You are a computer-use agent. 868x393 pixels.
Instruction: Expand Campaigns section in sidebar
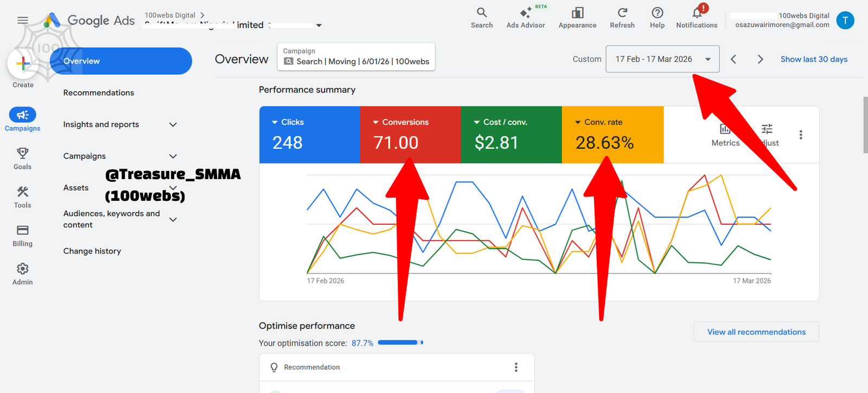pyautogui.click(x=173, y=156)
